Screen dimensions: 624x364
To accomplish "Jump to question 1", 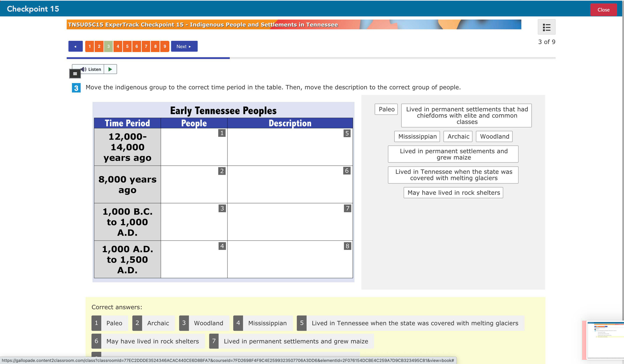I will coord(89,47).
